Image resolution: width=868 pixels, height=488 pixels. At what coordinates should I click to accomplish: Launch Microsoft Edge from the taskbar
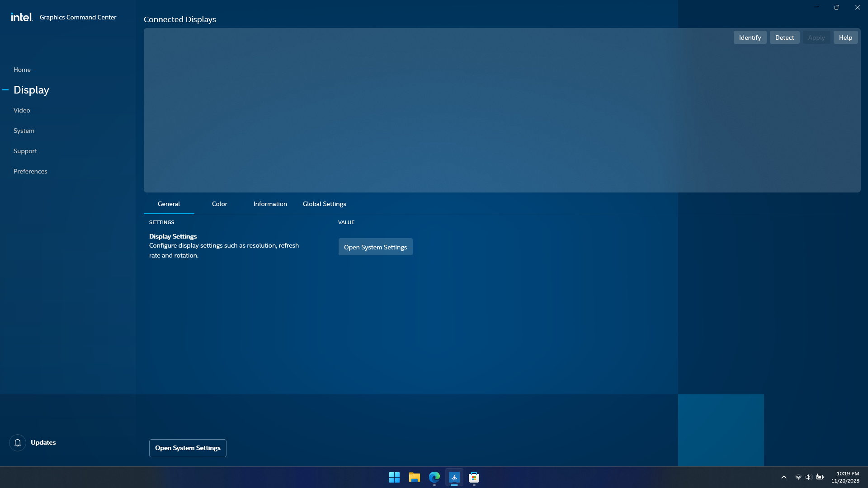coord(434,477)
